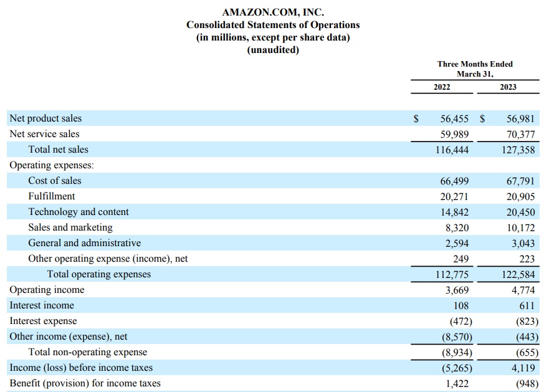Viewport: 549px width, 392px height.
Task: Click the Operating expenses: heading
Action: [x=52, y=165]
